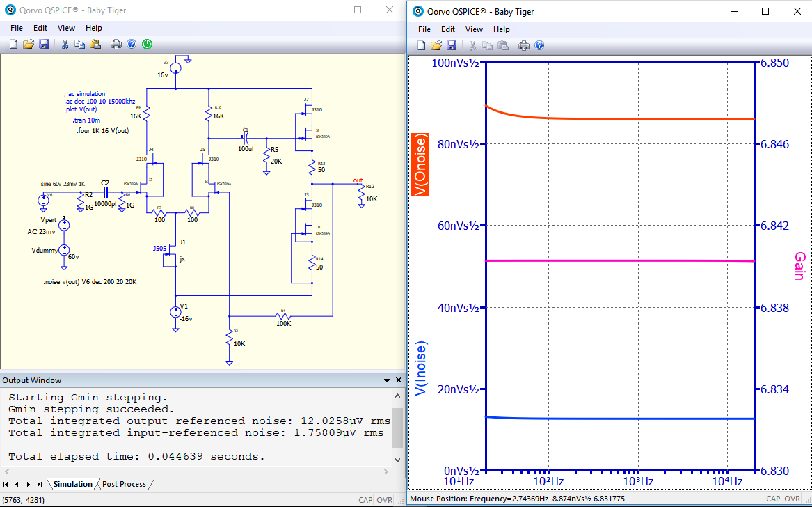Screen dimensions: 812x507
Task: Switch to Post Process tab
Action: (125, 484)
